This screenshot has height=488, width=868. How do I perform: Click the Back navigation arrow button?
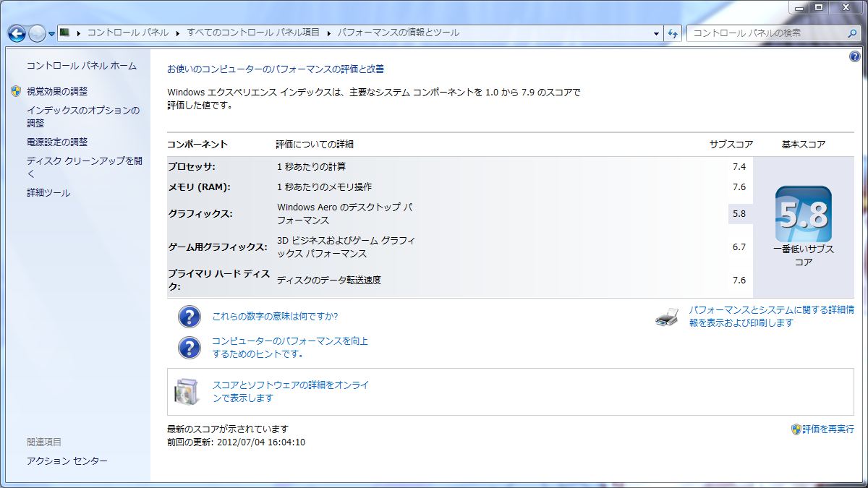[17, 33]
